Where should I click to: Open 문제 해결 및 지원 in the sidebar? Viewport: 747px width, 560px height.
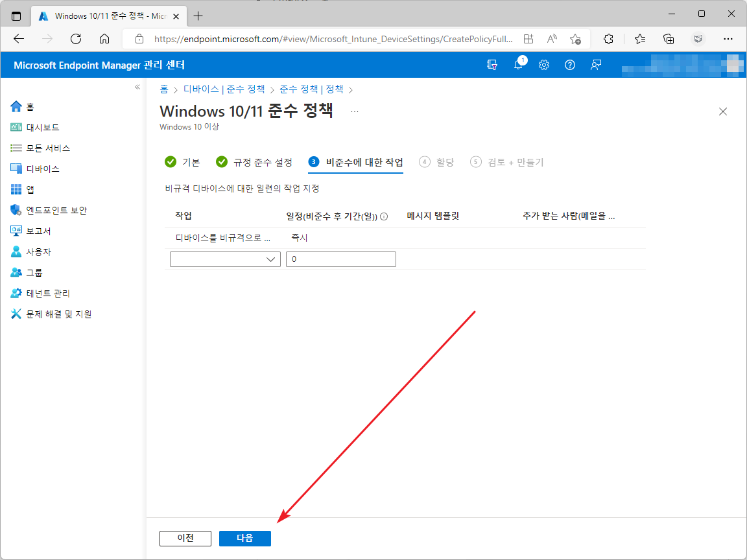pos(51,314)
